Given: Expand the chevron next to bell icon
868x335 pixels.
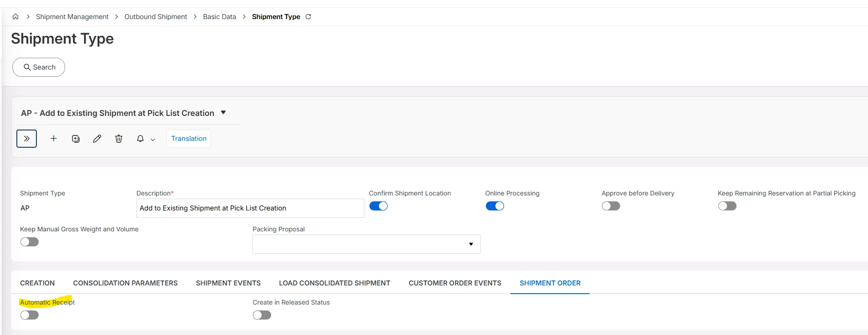Looking at the screenshot, I should [153, 140].
